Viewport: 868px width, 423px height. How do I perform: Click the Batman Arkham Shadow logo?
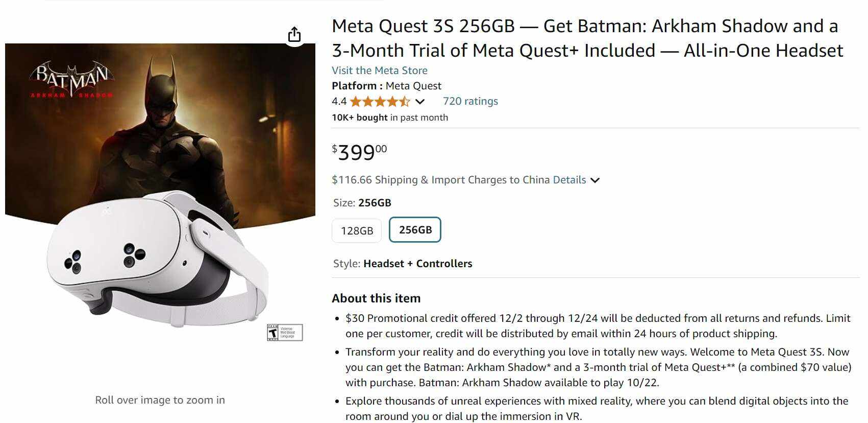click(72, 80)
